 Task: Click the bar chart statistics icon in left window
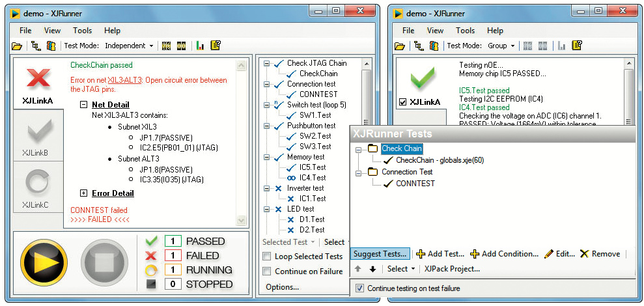[x=199, y=46]
